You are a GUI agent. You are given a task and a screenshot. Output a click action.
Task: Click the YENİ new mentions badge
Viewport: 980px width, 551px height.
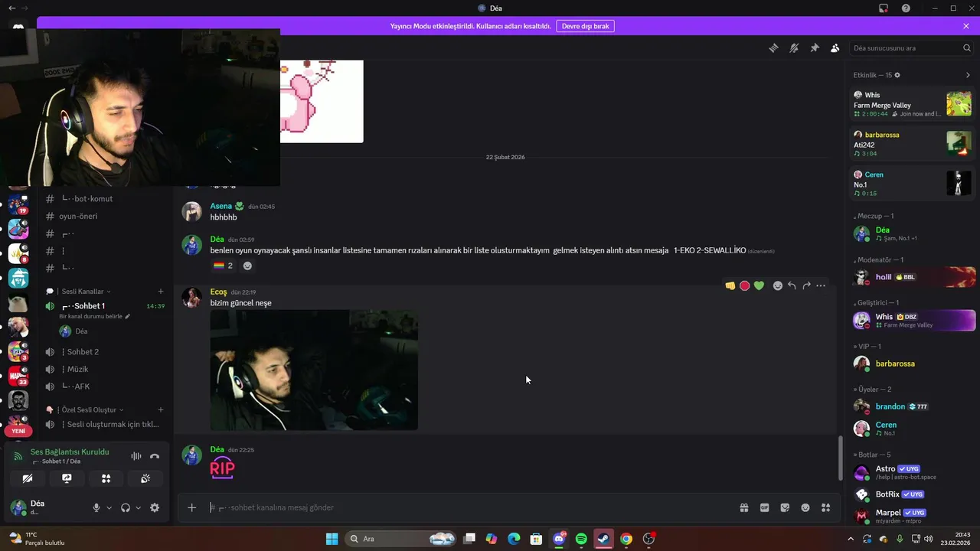pos(18,431)
